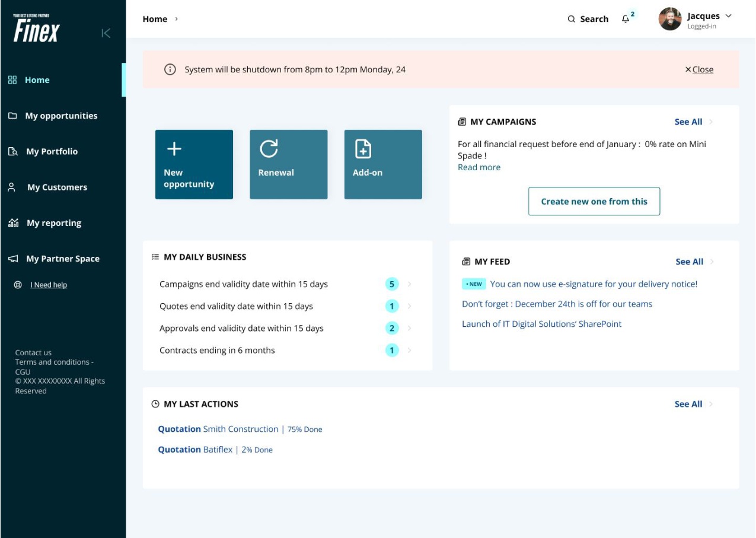
Task: Click the My Campaigns newspaper icon
Action: [x=462, y=122]
